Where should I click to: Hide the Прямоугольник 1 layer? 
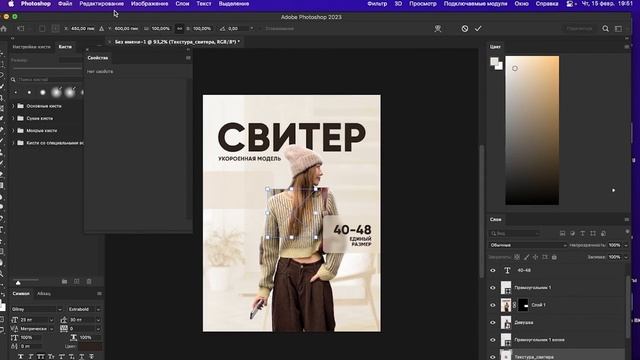[x=493, y=288]
